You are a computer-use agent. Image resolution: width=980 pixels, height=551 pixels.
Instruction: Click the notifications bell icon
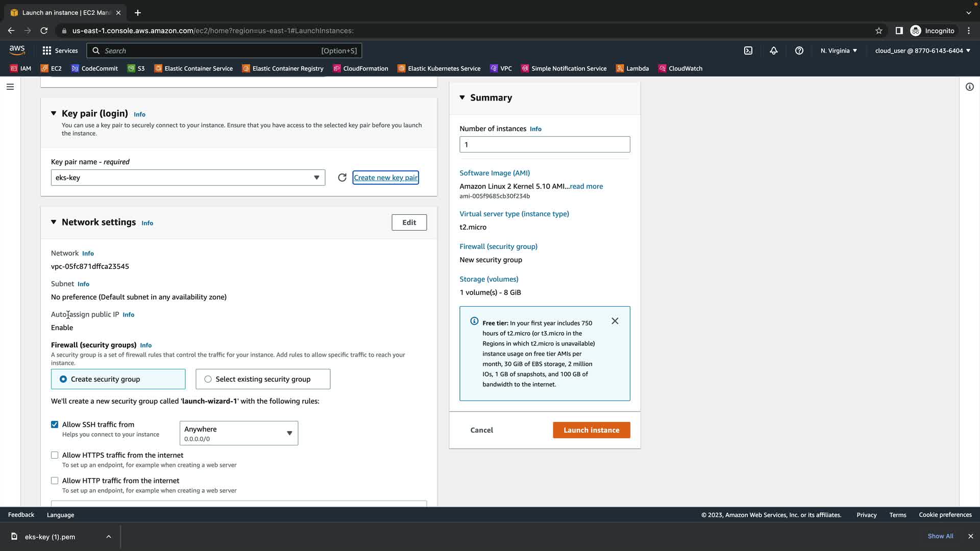pyautogui.click(x=774, y=51)
